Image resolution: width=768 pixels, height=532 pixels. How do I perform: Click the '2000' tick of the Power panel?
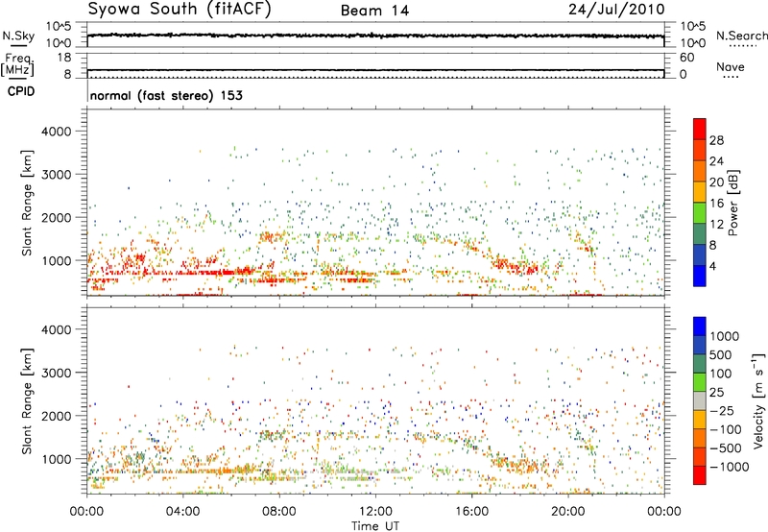click(56, 217)
